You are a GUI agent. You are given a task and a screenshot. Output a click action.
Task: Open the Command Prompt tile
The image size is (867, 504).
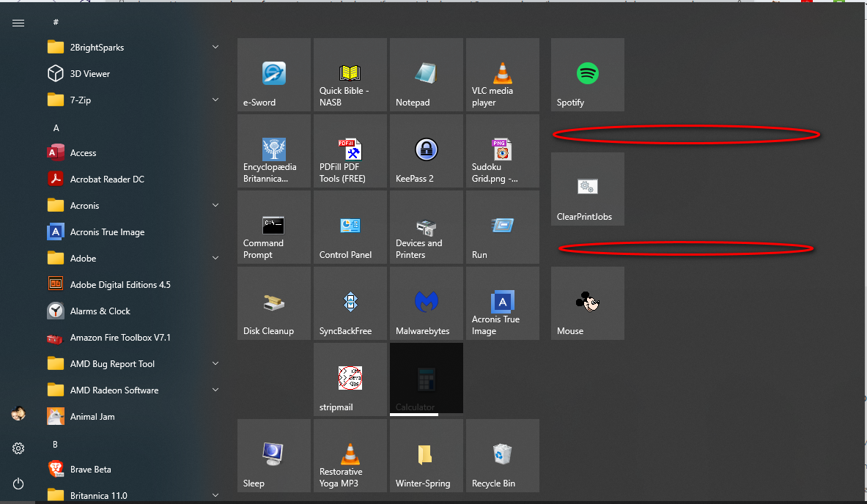(x=273, y=227)
